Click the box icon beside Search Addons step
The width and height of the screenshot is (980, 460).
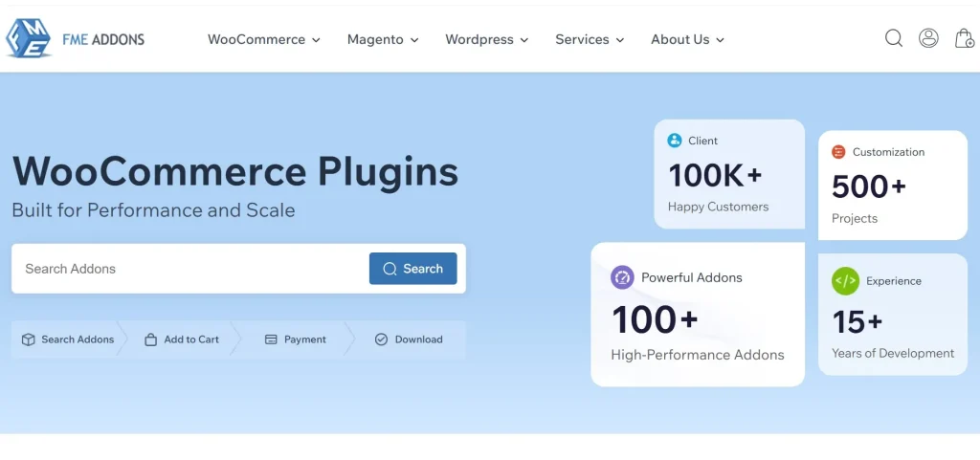click(28, 340)
